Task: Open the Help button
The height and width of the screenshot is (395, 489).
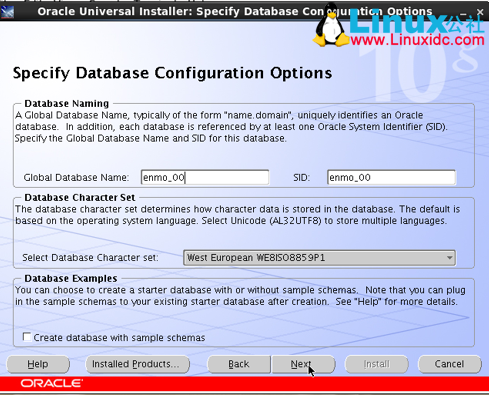Action: 38,364
